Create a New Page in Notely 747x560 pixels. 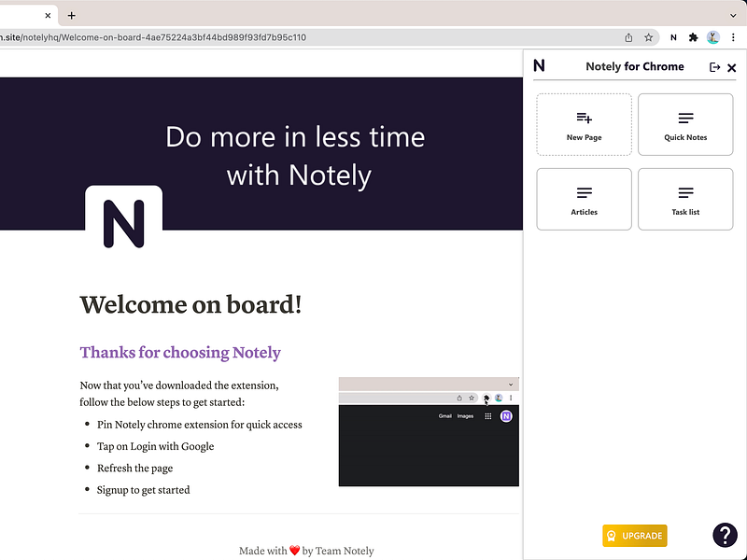pos(584,124)
